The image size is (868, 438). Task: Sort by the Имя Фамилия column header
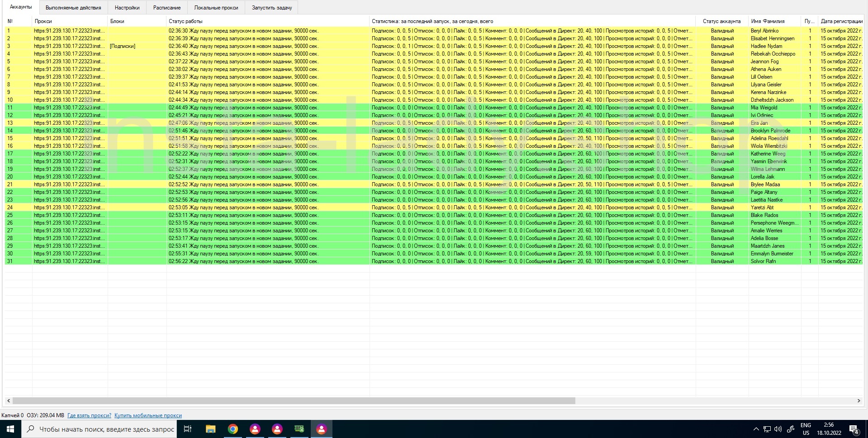pos(774,21)
